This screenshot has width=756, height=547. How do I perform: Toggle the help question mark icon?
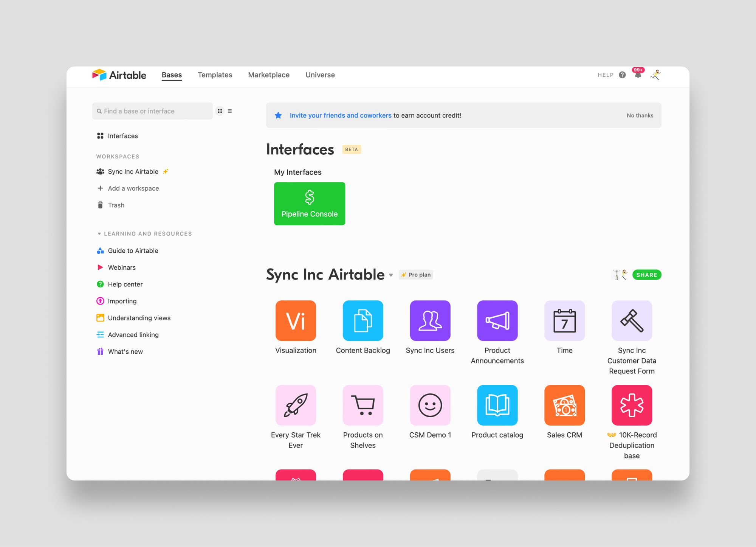point(621,75)
